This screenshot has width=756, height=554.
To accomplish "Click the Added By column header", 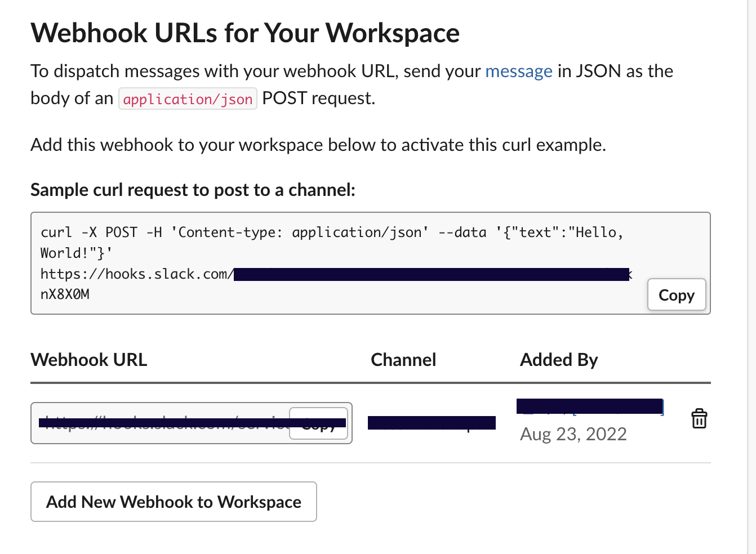I will [x=559, y=360].
